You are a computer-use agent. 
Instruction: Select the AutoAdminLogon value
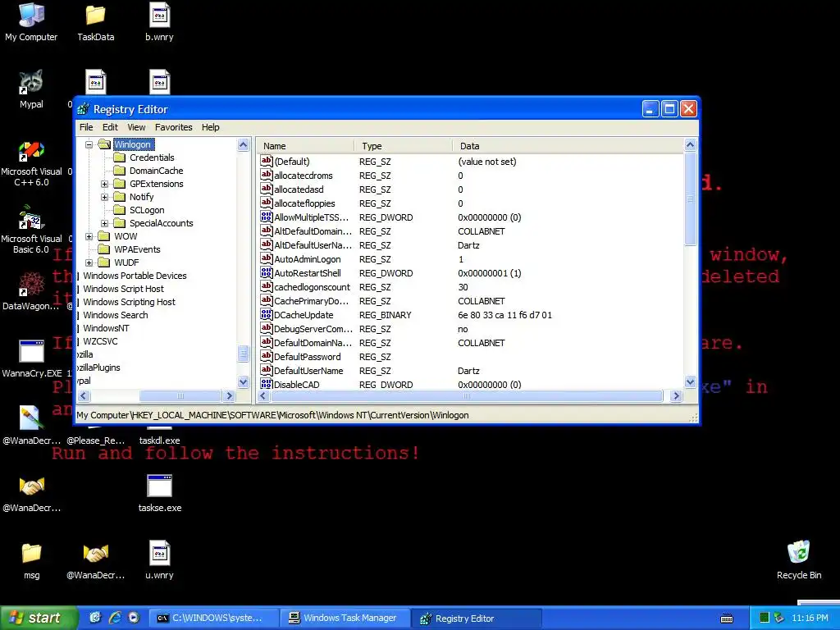pyautogui.click(x=308, y=259)
